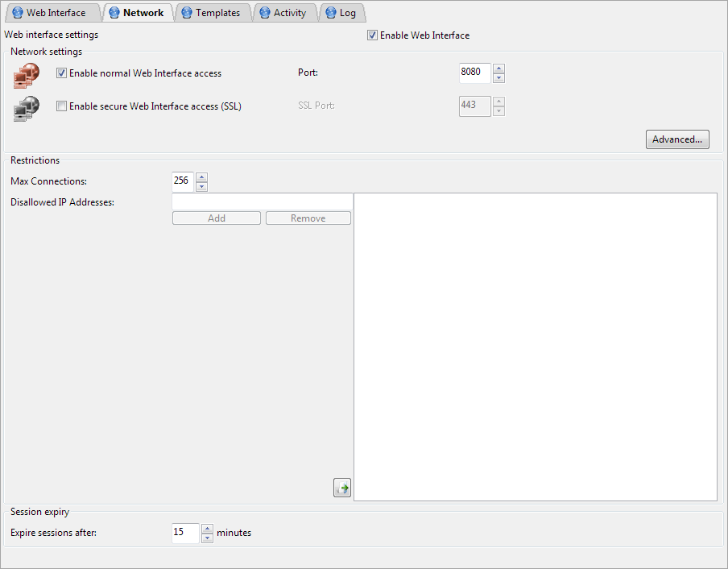Image resolution: width=728 pixels, height=569 pixels.
Task: Show the Log tab
Action: 341,13
